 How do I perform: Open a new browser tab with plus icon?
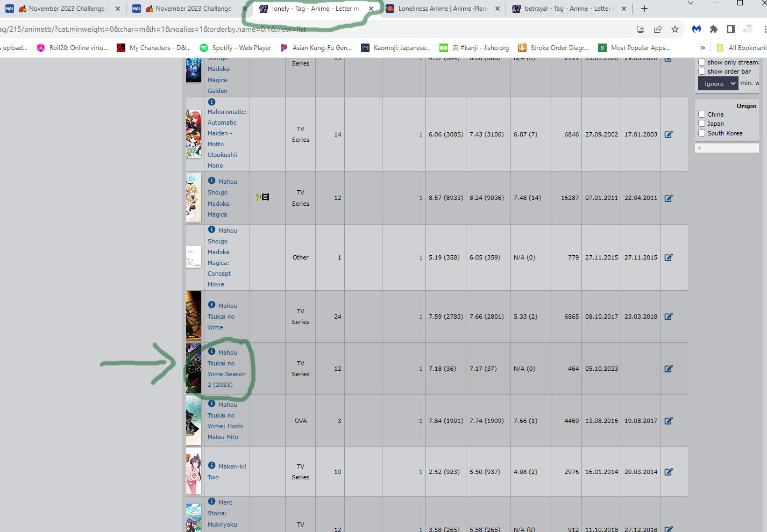pos(644,9)
